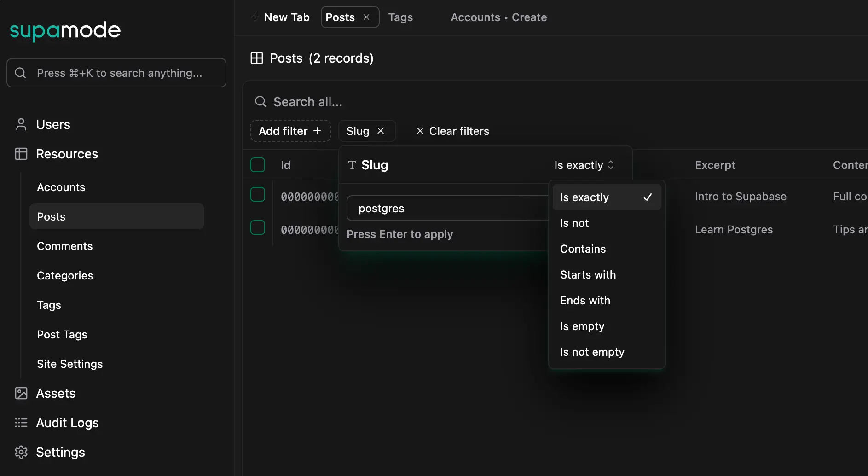Viewport: 868px width, 476px height.
Task: Click the Users sidebar icon
Action: (x=21, y=124)
